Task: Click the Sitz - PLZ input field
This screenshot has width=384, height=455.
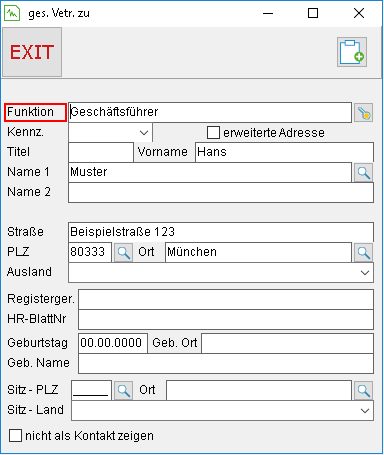Action: 91,390
